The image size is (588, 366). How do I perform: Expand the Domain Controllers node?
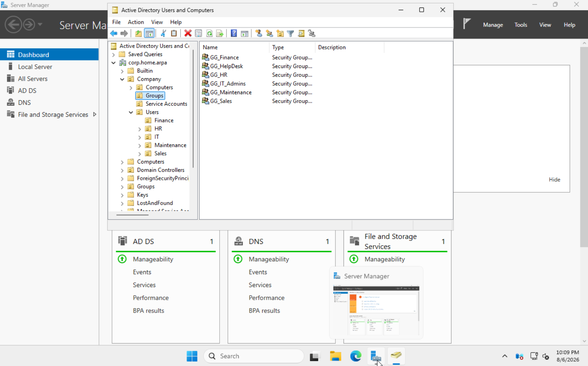pyautogui.click(x=122, y=170)
